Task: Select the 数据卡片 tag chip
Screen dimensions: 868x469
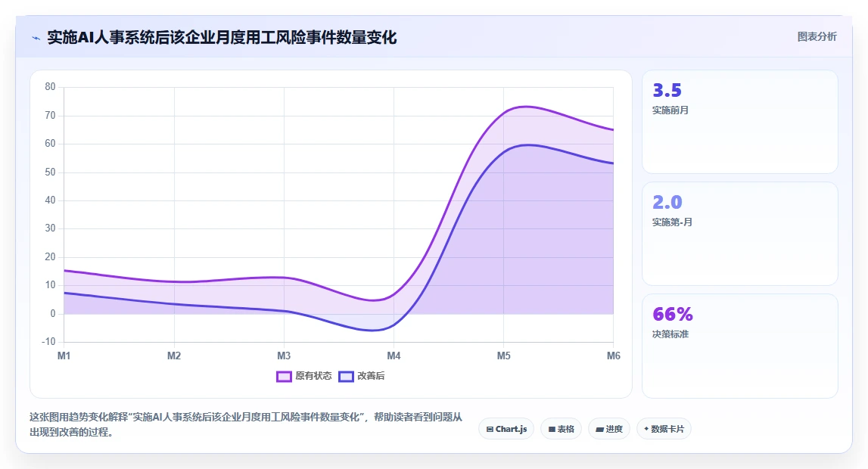Action: point(664,429)
